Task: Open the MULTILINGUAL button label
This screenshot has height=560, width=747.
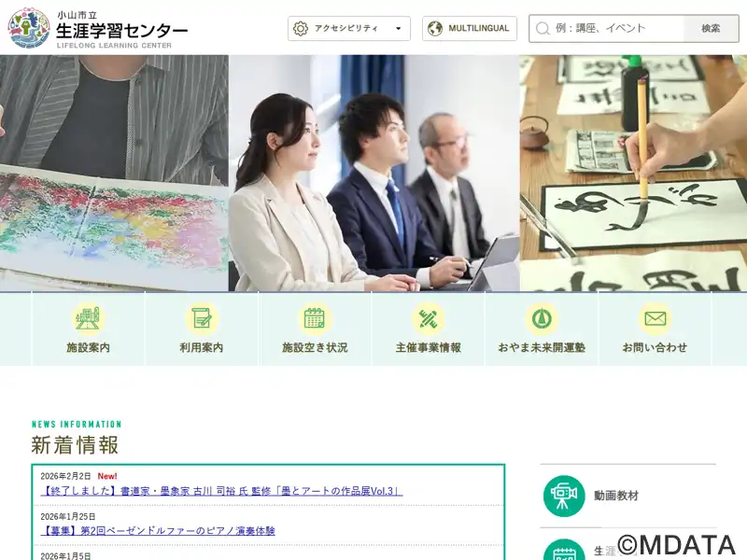Action: (x=479, y=29)
